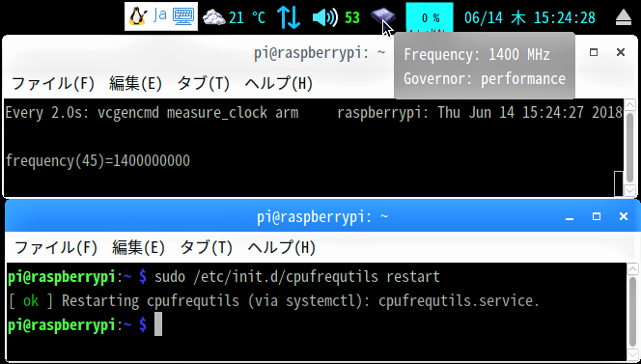Click the CPU usage 0 % monitor

tap(430, 17)
